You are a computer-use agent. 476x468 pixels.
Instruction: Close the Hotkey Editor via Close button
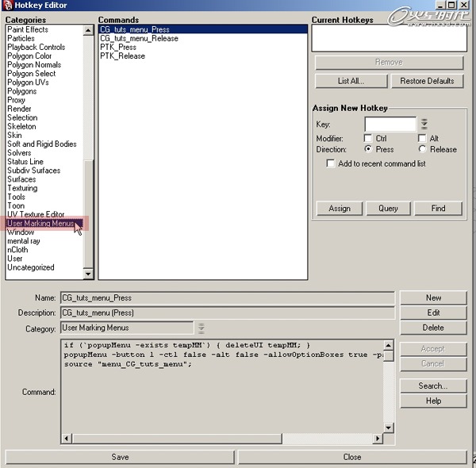352,457
